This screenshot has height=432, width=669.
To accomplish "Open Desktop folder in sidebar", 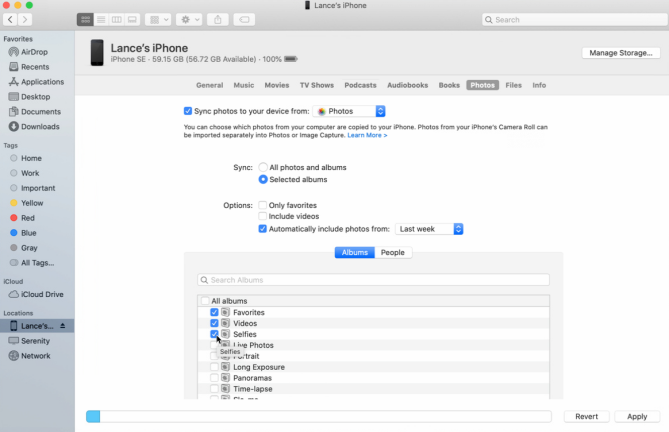I will click(37, 97).
